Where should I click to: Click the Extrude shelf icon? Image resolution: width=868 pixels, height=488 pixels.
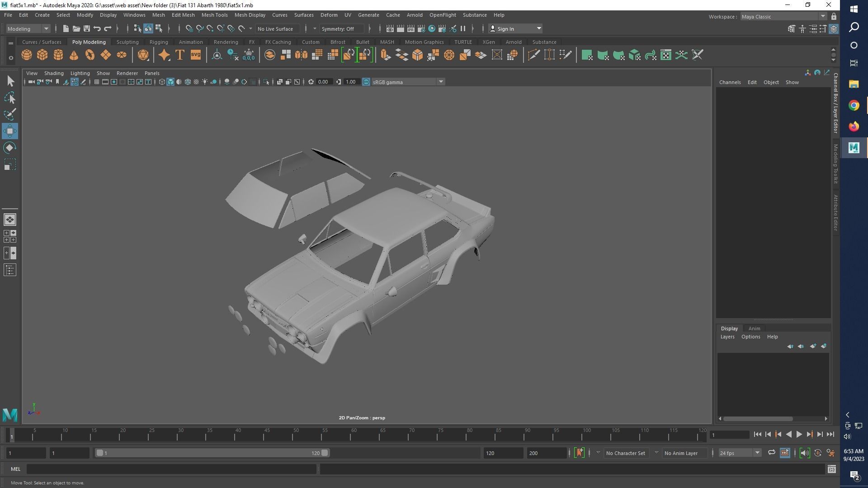click(x=386, y=55)
